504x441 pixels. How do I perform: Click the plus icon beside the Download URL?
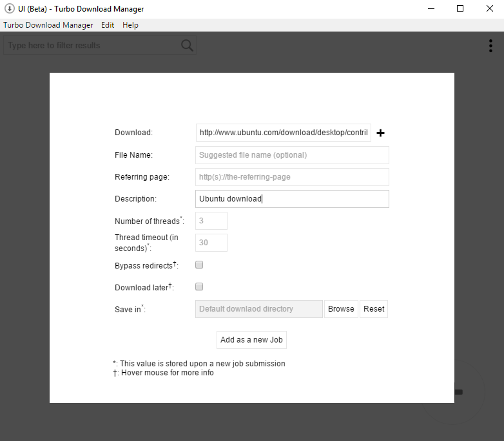click(380, 133)
